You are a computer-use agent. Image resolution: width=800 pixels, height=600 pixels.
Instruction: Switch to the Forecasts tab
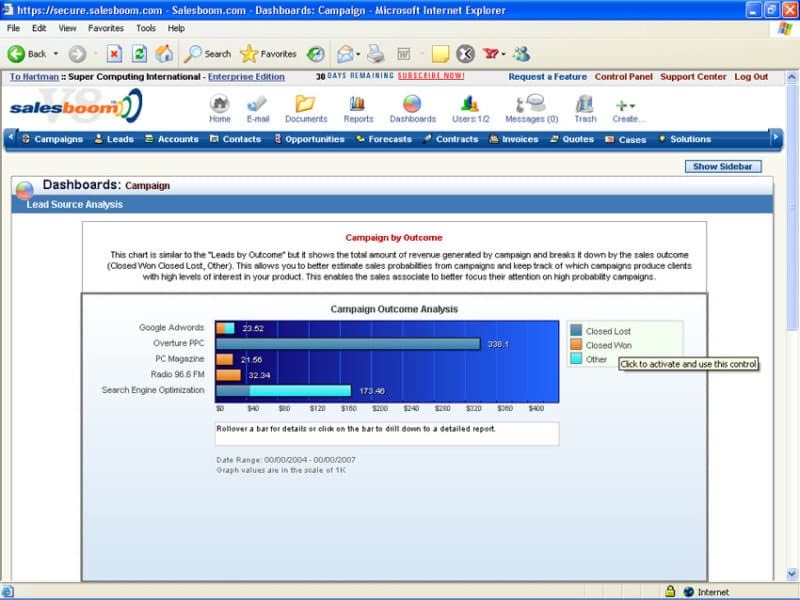tap(384, 139)
